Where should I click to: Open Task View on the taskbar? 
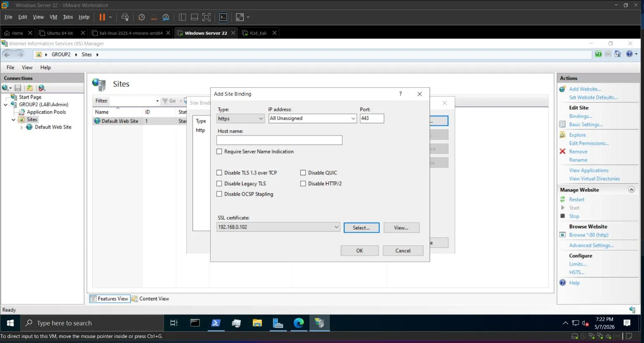174,323
